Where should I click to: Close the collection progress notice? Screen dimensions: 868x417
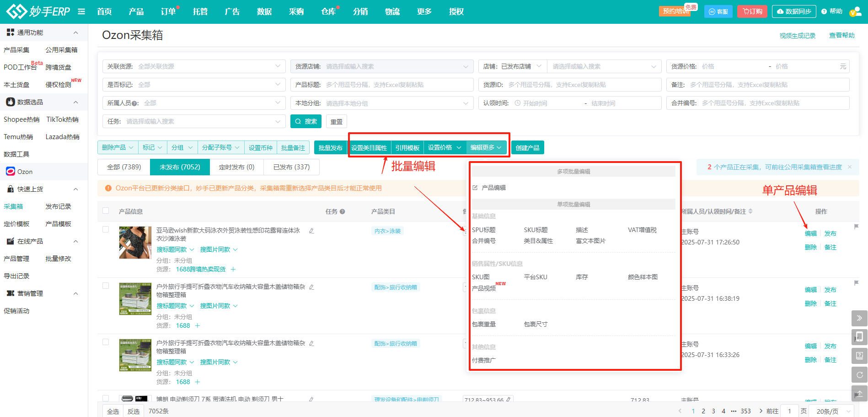pos(850,167)
